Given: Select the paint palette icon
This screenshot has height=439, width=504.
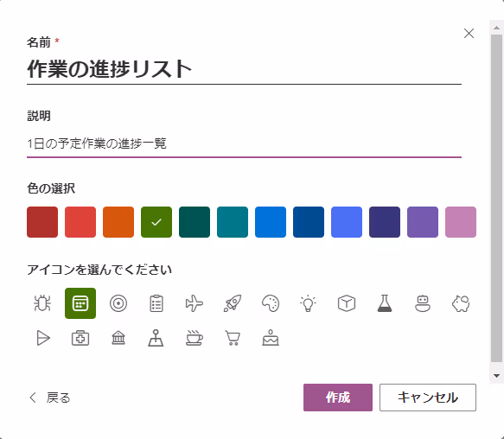Looking at the screenshot, I should 271,303.
